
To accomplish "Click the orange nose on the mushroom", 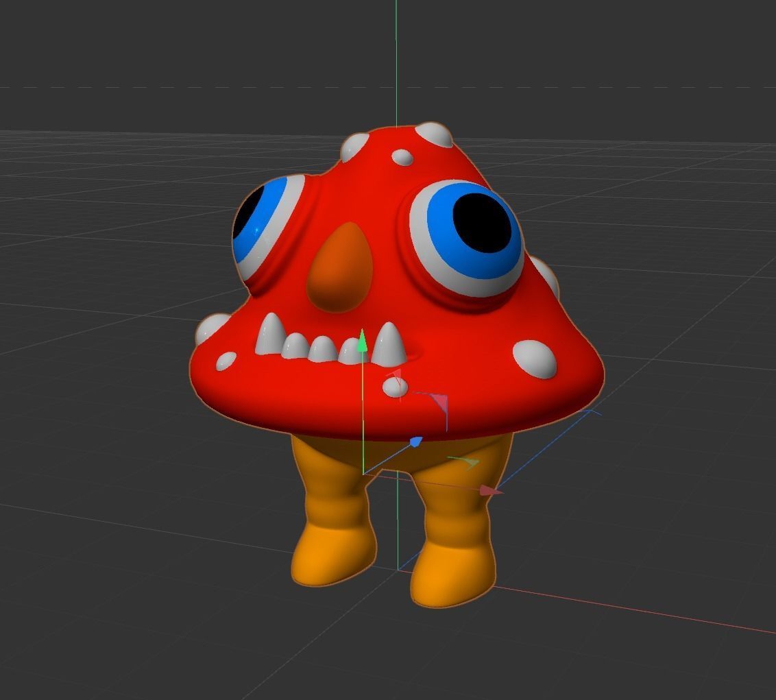I will 339,267.
